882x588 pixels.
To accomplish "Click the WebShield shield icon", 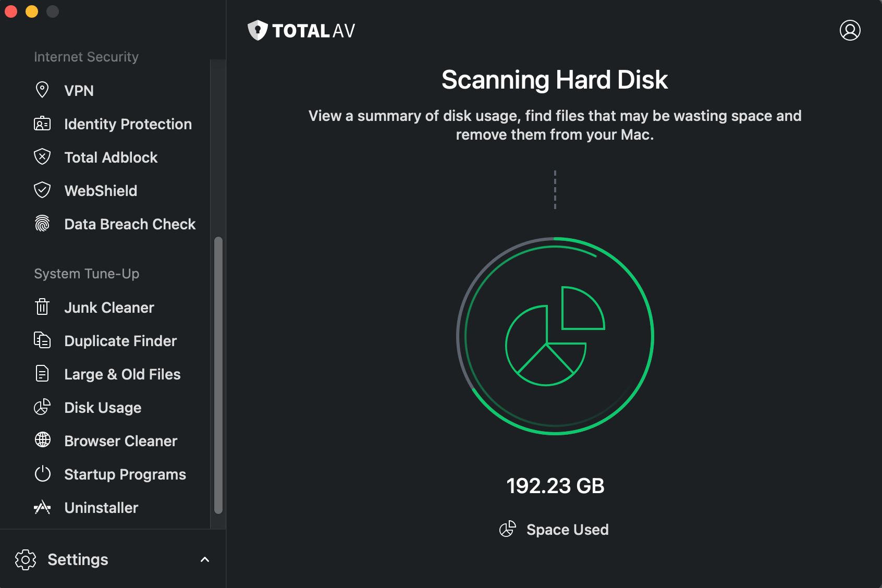I will 42,190.
